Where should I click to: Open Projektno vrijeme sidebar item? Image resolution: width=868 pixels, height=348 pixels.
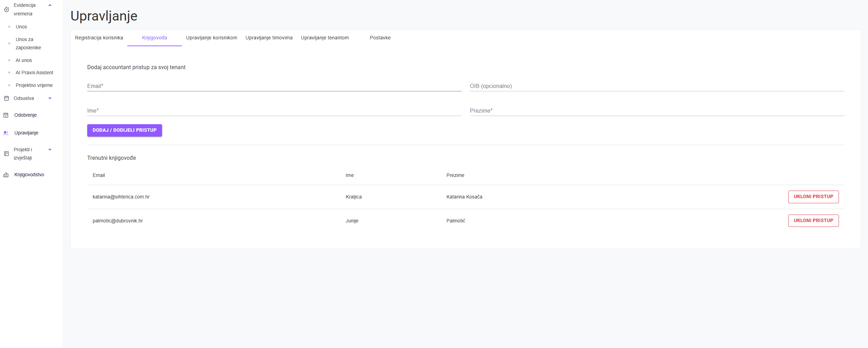tap(34, 86)
